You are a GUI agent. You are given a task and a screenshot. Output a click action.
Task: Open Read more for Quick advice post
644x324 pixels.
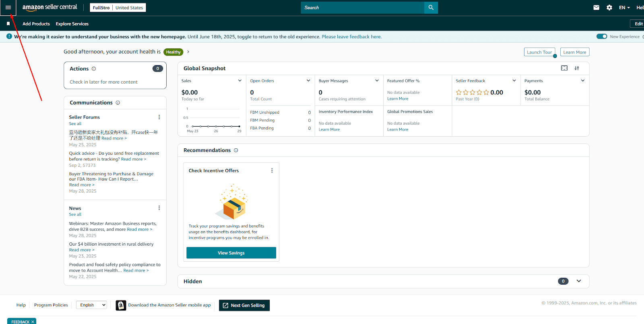click(x=134, y=159)
